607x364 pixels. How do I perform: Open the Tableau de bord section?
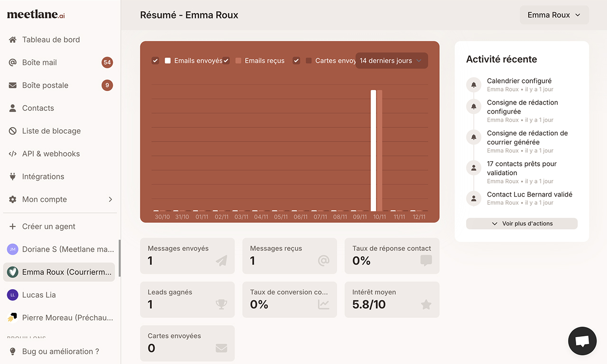tap(51, 39)
